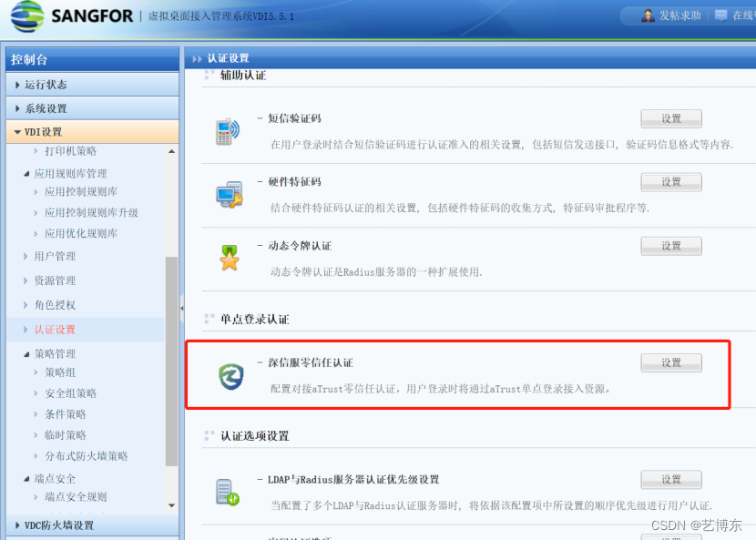Open 深信服零信任认证 设置 button

tap(671, 362)
